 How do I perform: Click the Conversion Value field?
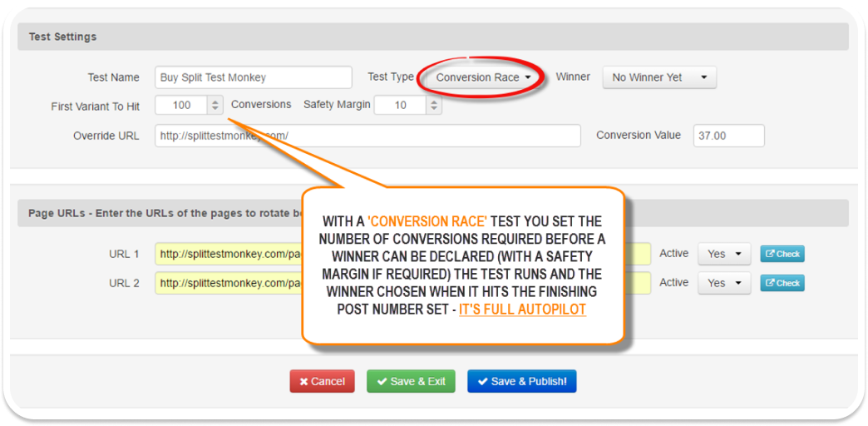click(728, 136)
